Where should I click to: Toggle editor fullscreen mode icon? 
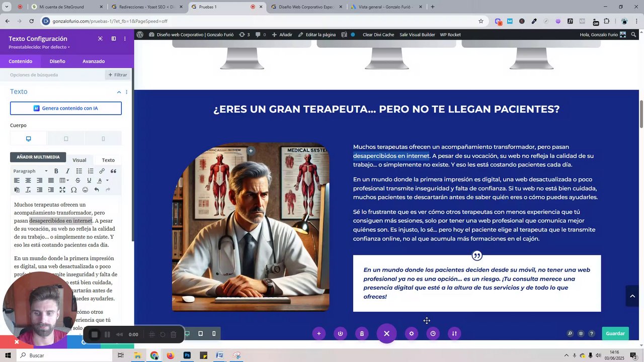[x=62, y=190]
